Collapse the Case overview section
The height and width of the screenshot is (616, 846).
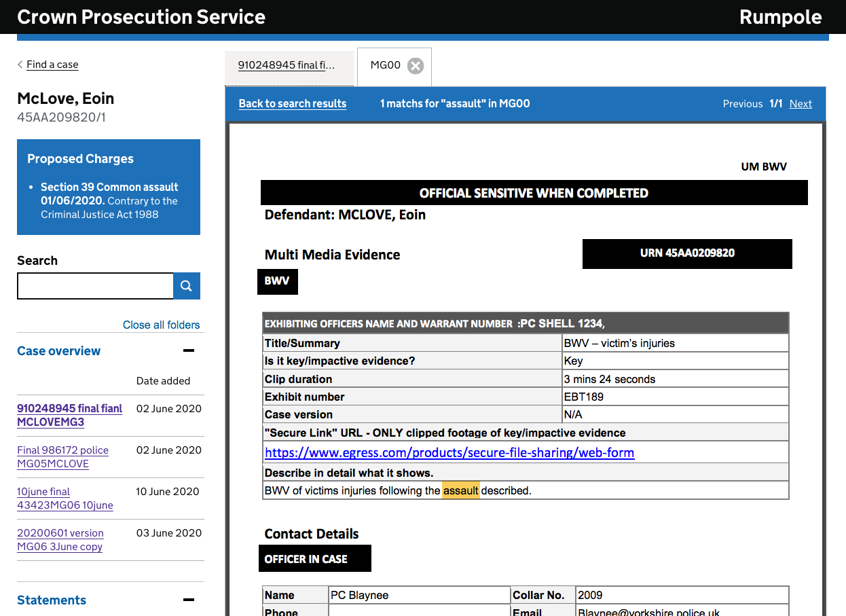(189, 351)
